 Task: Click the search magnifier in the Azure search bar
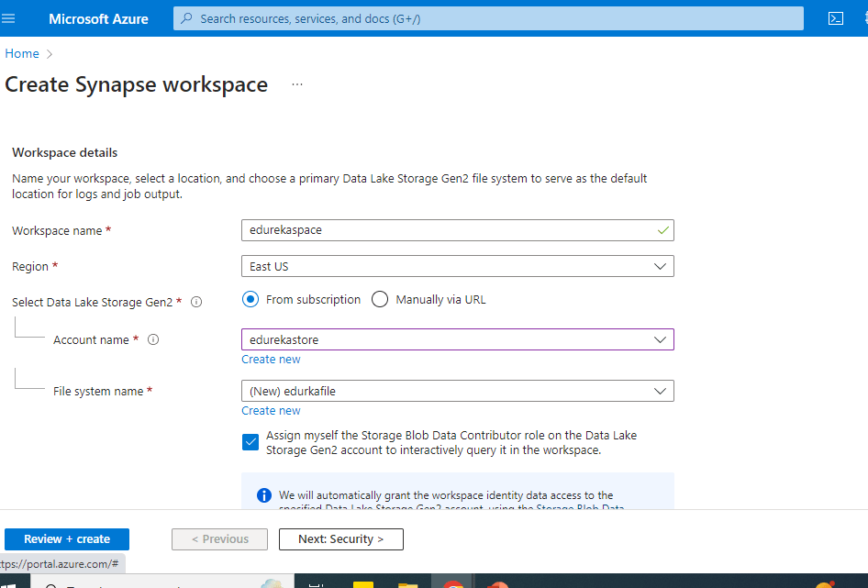pos(187,17)
